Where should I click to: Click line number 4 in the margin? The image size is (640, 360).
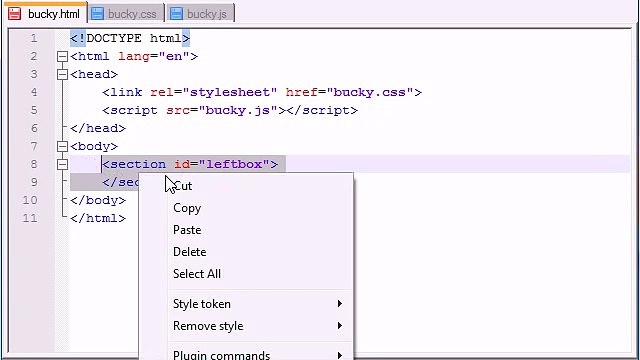point(33,92)
